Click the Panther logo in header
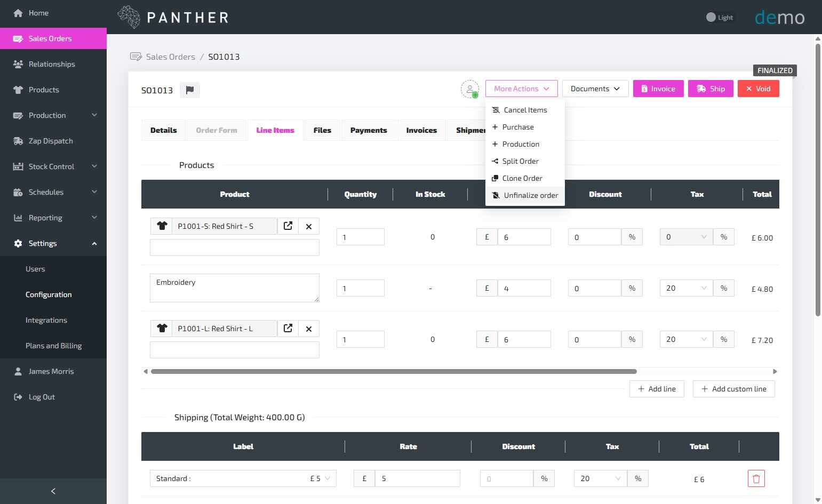The width and height of the screenshot is (822, 504). pyautogui.click(x=173, y=17)
